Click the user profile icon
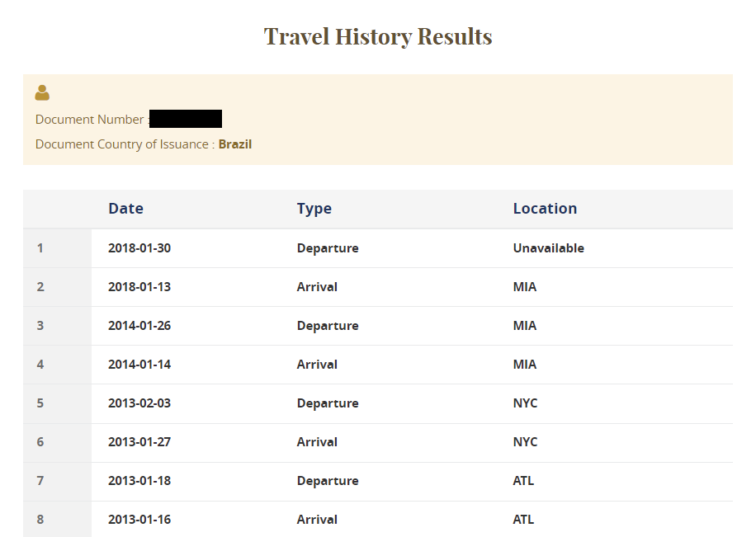The image size is (756, 537). pos(42,93)
